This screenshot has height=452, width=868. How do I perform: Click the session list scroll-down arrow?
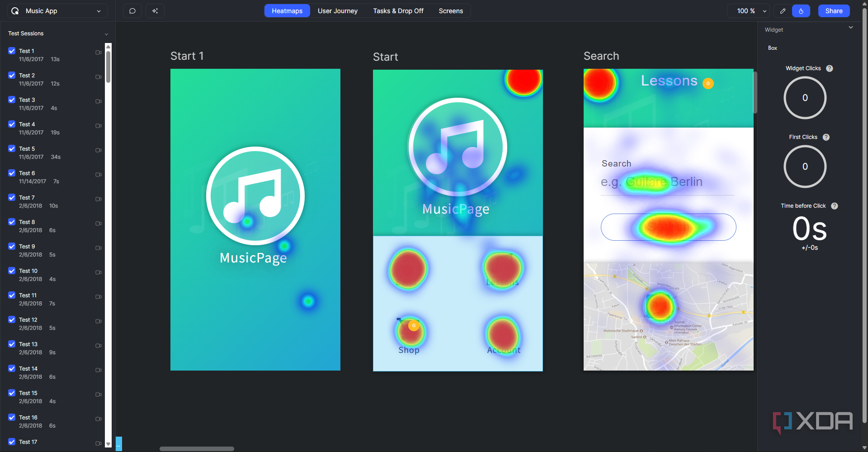(x=108, y=444)
